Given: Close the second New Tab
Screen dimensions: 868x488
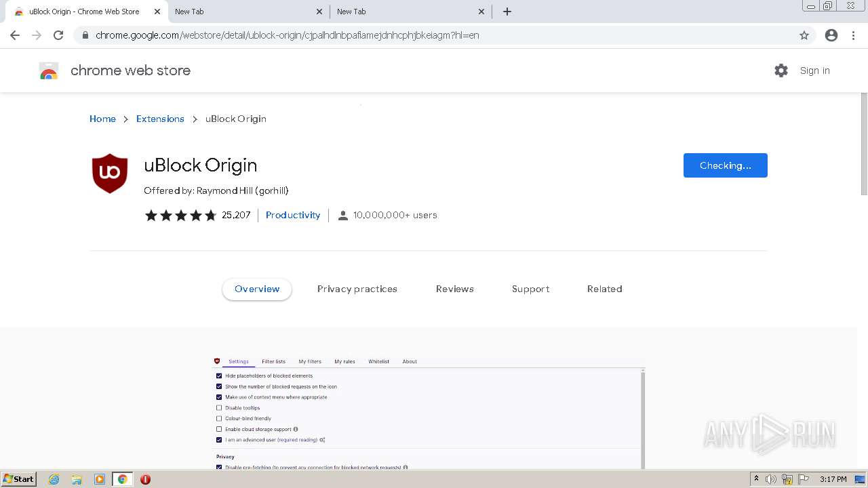Looking at the screenshot, I should (x=319, y=12).
